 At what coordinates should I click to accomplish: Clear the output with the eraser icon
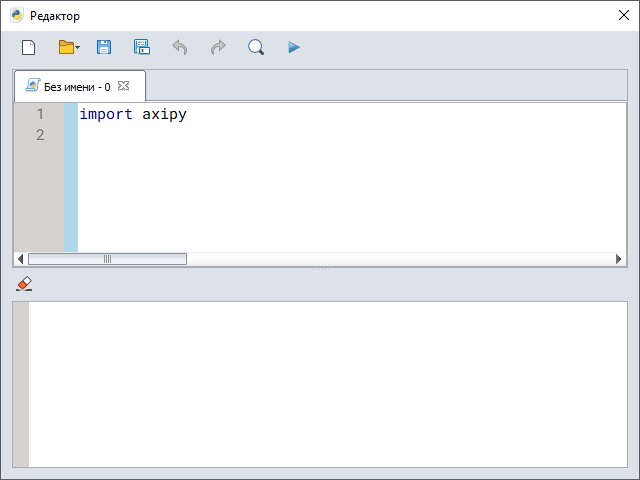(24, 284)
